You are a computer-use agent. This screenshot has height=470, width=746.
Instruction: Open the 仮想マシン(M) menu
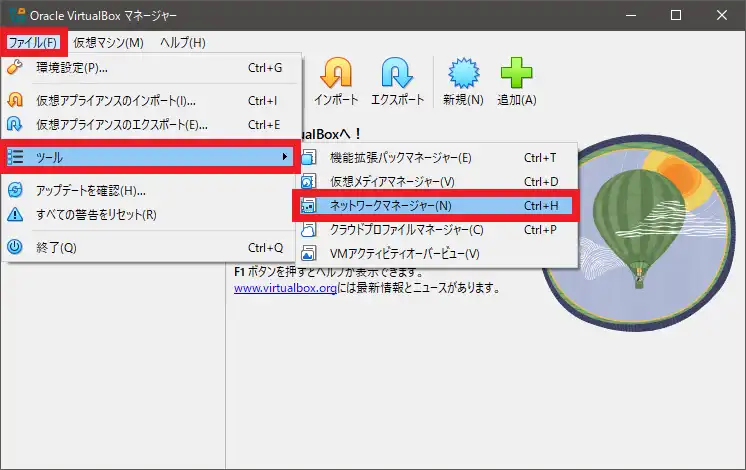[108, 42]
